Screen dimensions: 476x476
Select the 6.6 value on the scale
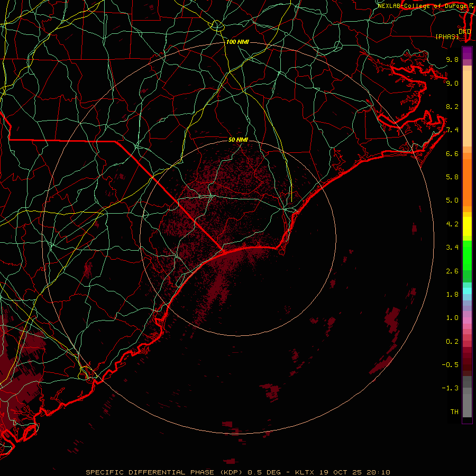[452, 153]
